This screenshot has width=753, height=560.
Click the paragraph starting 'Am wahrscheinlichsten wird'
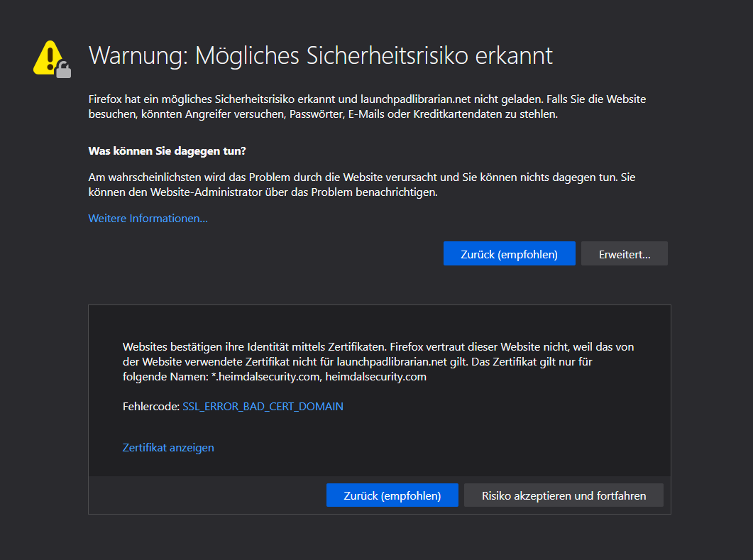click(x=366, y=185)
